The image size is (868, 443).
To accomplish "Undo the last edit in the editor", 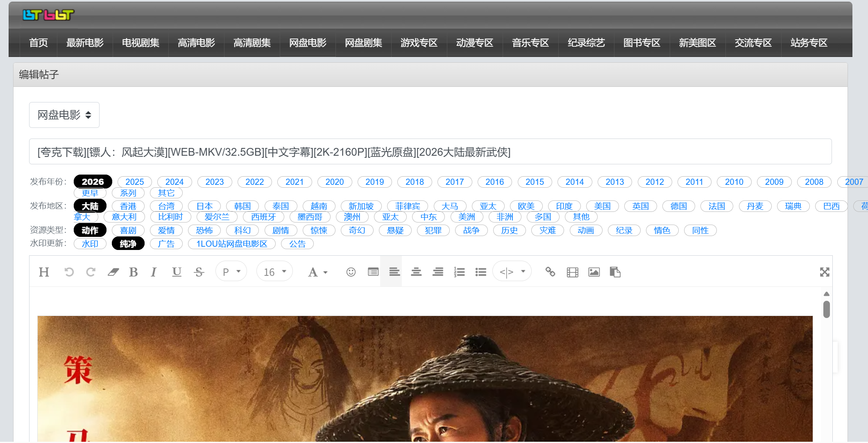I will click(69, 272).
